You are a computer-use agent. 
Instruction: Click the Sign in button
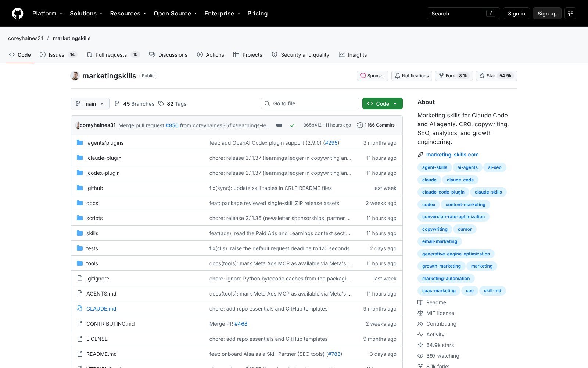[x=516, y=13]
